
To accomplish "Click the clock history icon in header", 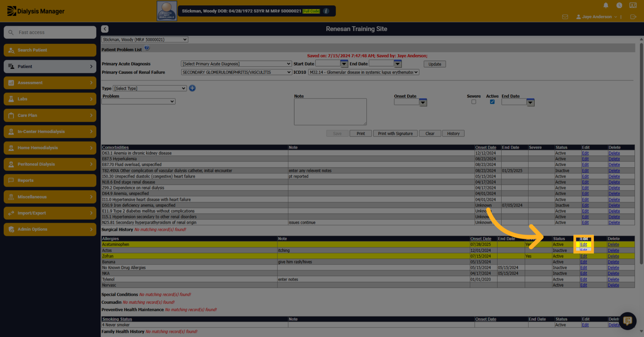I will click(619, 5).
